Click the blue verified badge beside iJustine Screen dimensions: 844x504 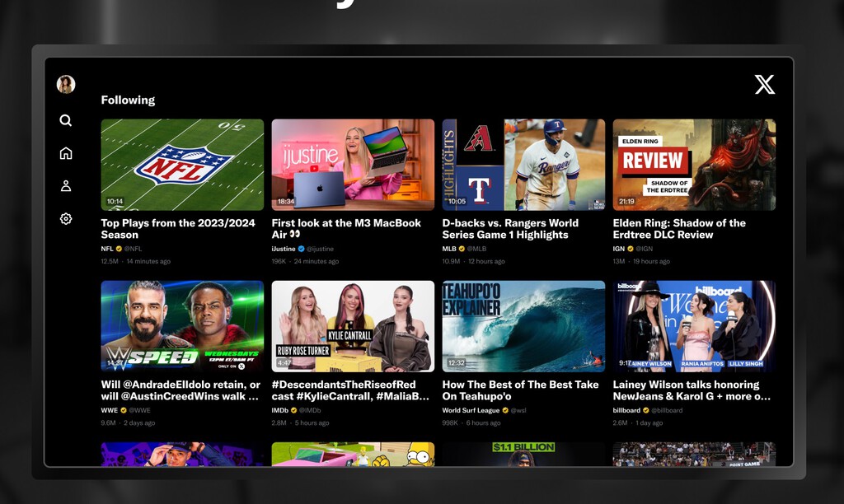pos(302,249)
